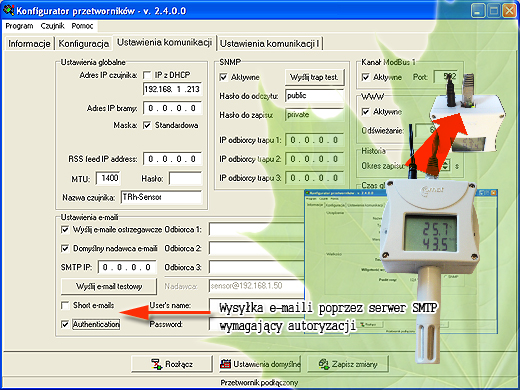Switch to the Konfiguracja tab
Screen dimensions: 520x390
pyautogui.click(x=84, y=44)
